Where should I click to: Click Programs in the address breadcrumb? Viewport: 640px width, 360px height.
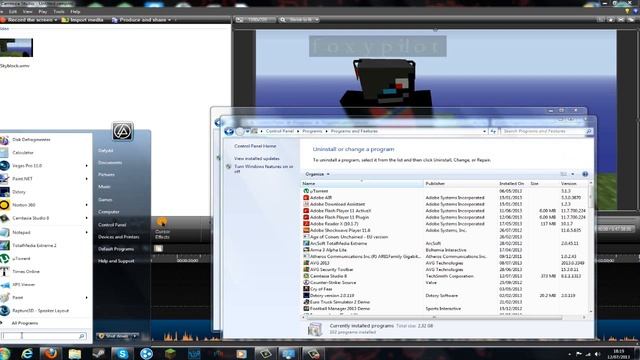[x=312, y=131]
